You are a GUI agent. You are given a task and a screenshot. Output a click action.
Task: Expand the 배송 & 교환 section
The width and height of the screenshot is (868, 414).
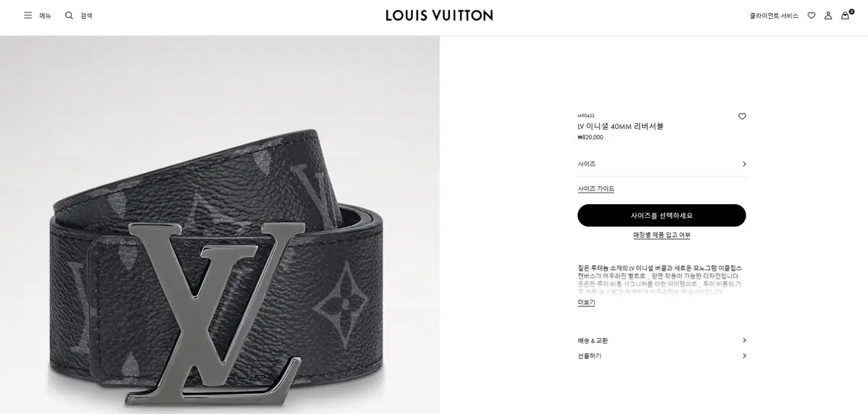pyautogui.click(x=662, y=340)
